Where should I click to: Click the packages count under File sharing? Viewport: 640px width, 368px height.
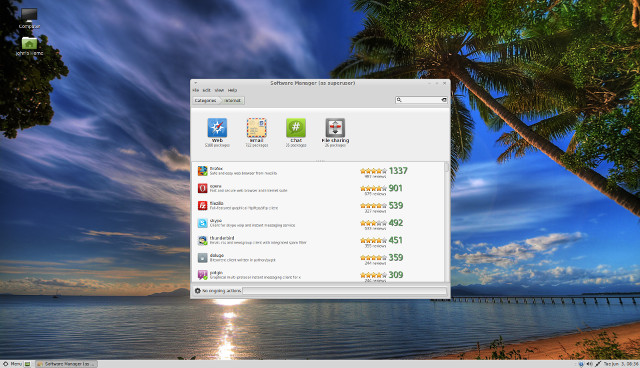tap(335, 145)
